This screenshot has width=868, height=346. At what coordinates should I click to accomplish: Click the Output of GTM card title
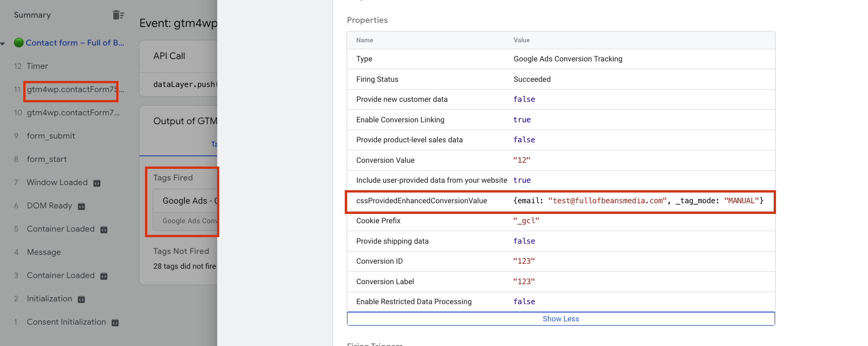(185, 121)
